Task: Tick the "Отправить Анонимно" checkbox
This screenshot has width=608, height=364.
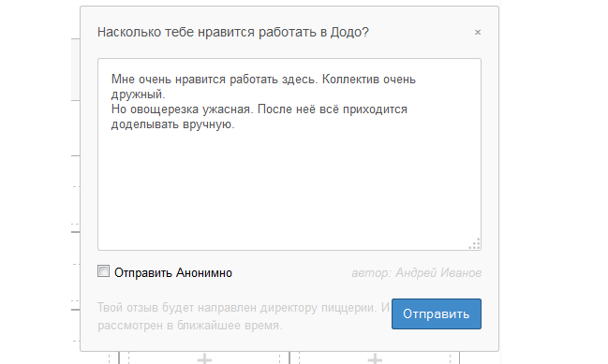Action: point(103,271)
